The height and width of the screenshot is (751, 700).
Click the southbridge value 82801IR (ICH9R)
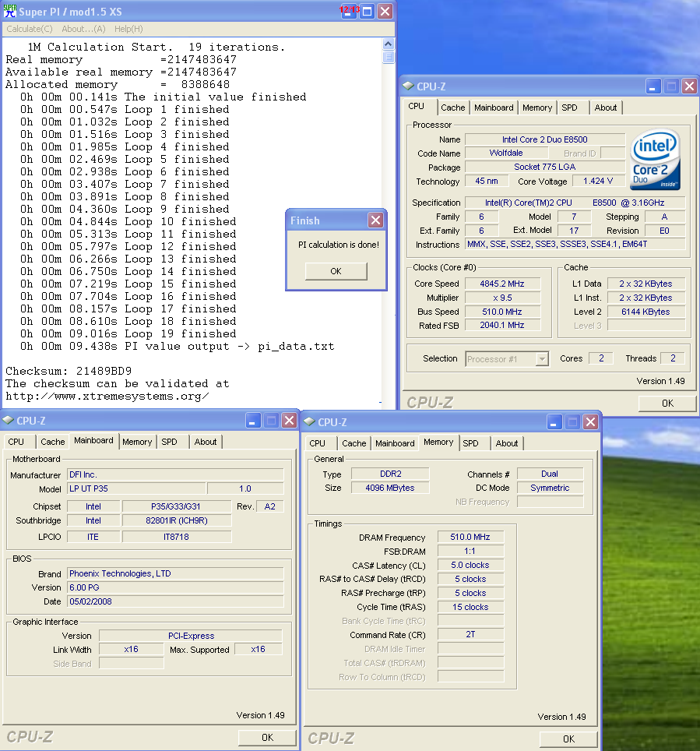pos(177,520)
